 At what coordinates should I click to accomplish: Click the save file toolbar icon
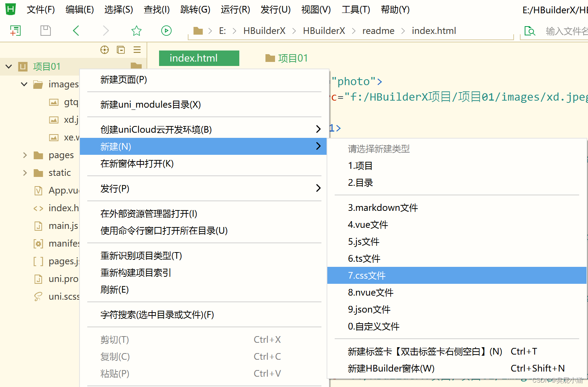(46, 31)
